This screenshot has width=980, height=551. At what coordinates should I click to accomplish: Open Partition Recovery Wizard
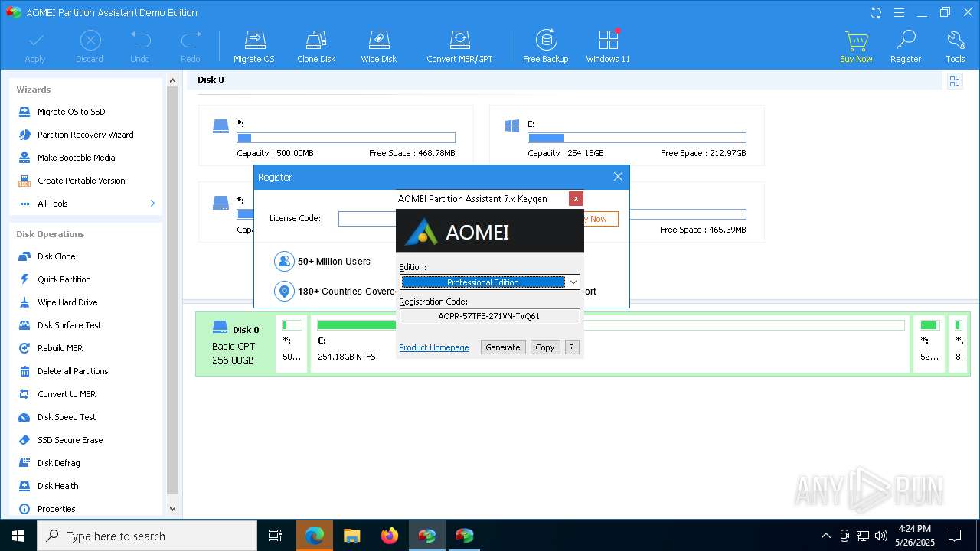(x=86, y=135)
